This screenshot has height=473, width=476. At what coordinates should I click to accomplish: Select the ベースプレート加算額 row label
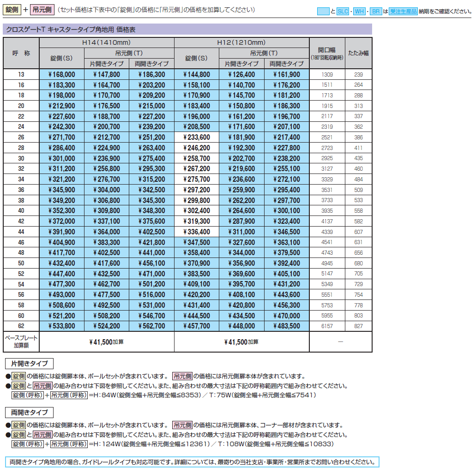(21, 342)
